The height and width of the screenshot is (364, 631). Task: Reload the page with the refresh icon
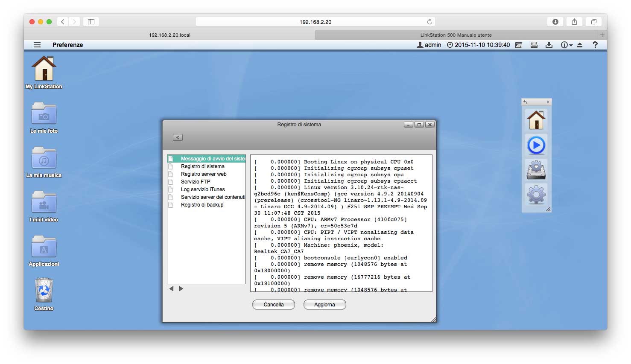(x=429, y=22)
